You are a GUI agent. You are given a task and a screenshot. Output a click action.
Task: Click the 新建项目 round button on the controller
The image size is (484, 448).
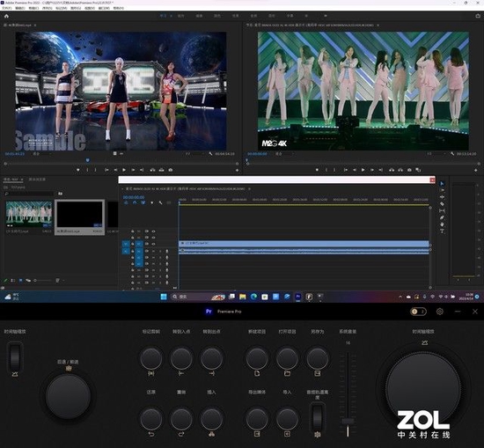pyautogui.click(x=257, y=358)
